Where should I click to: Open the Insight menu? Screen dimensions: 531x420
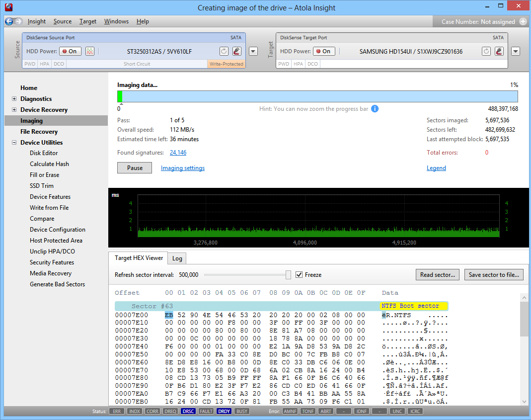[37, 21]
